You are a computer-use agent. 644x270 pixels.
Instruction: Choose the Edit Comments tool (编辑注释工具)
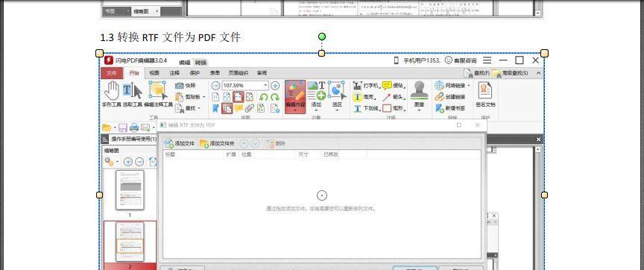pyautogui.click(x=158, y=95)
